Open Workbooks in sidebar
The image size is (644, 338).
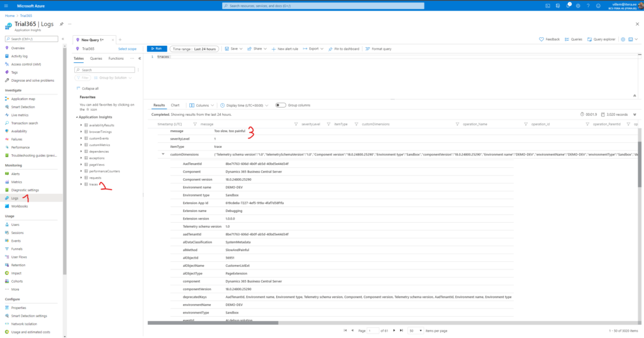[19, 206]
